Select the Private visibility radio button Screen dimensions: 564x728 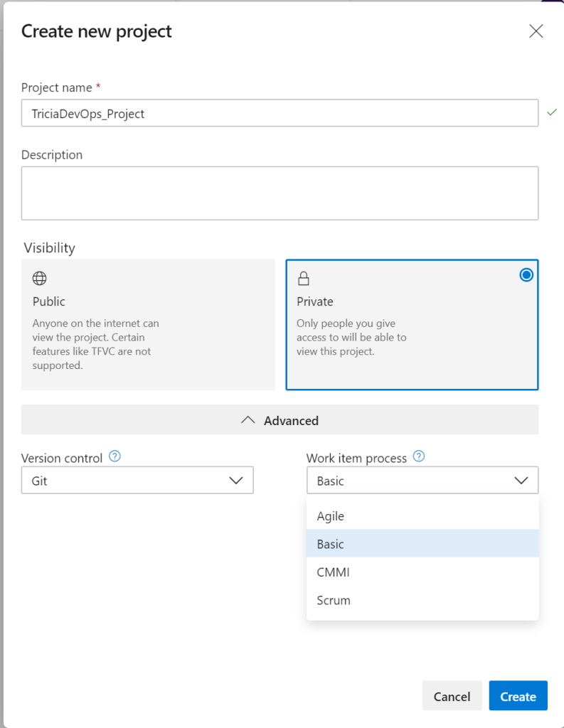(x=526, y=275)
